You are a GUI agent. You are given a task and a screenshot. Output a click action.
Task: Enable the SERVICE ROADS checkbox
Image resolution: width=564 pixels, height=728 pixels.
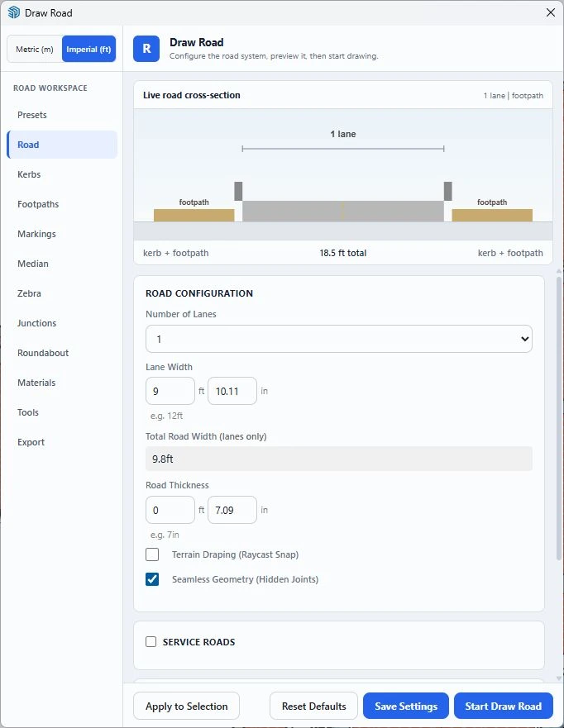(151, 641)
